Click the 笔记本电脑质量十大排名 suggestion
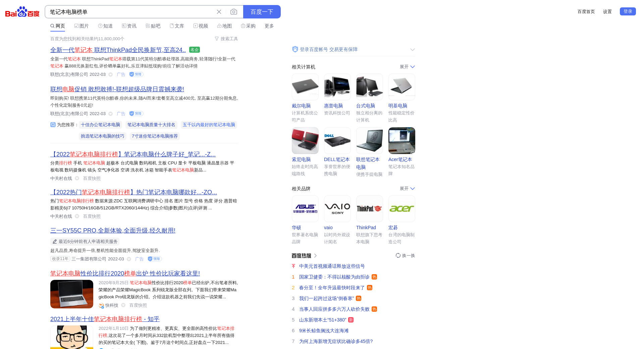 tap(151, 125)
